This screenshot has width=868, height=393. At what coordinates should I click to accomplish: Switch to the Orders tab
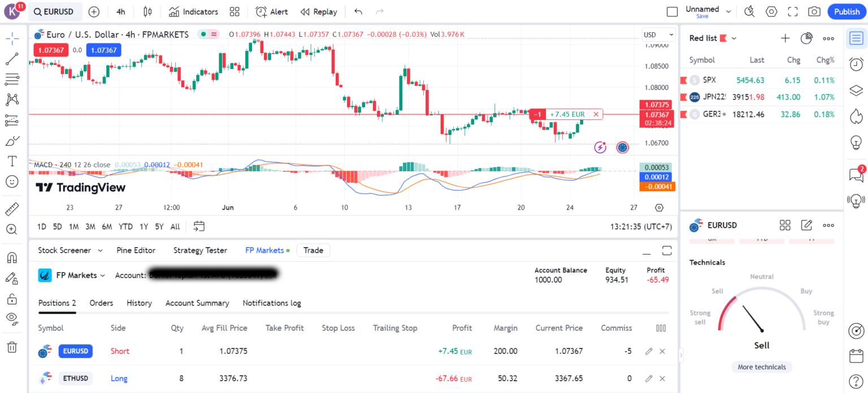101,303
